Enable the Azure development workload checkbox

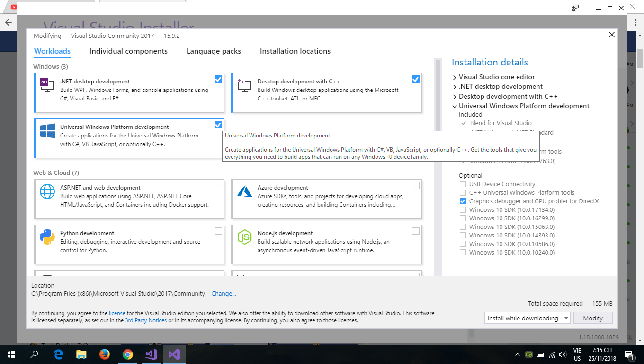point(415,185)
